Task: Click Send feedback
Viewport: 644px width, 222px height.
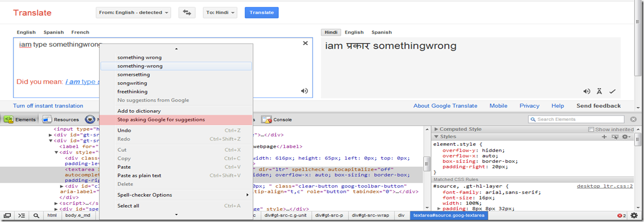Action: pos(598,106)
